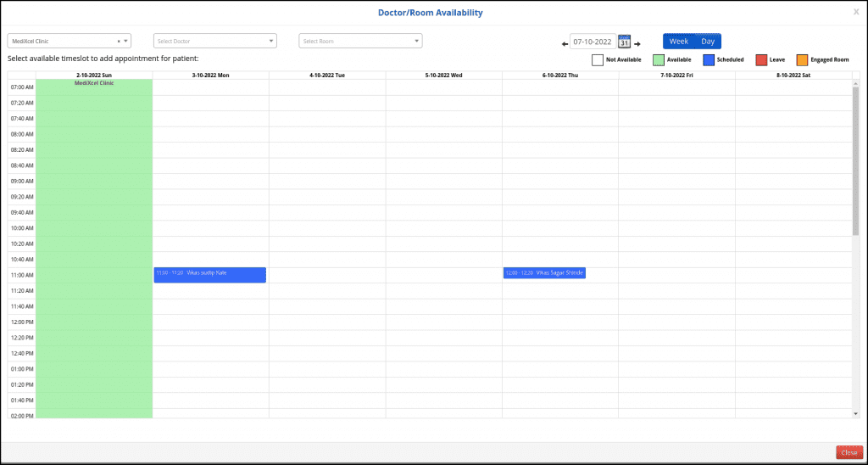Expand the MediXcel Clinic dropdown
This screenshot has height=465, width=868.
click(x=125, y=41)
